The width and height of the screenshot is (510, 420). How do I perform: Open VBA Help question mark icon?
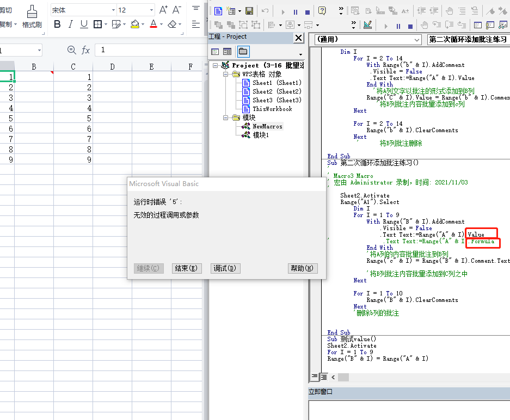[x=322, y=11]
